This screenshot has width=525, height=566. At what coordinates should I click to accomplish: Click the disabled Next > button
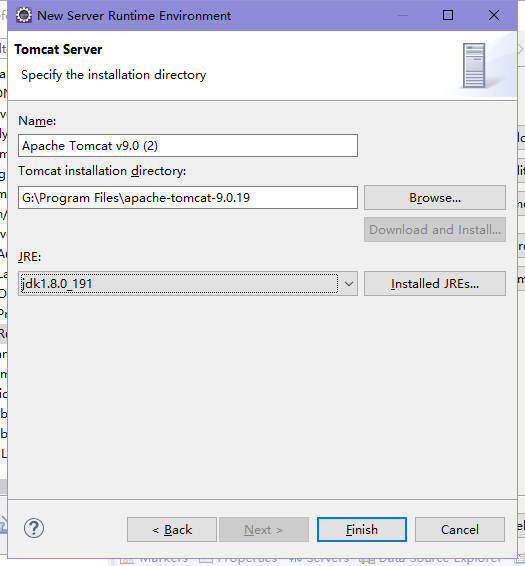[264, 530]
